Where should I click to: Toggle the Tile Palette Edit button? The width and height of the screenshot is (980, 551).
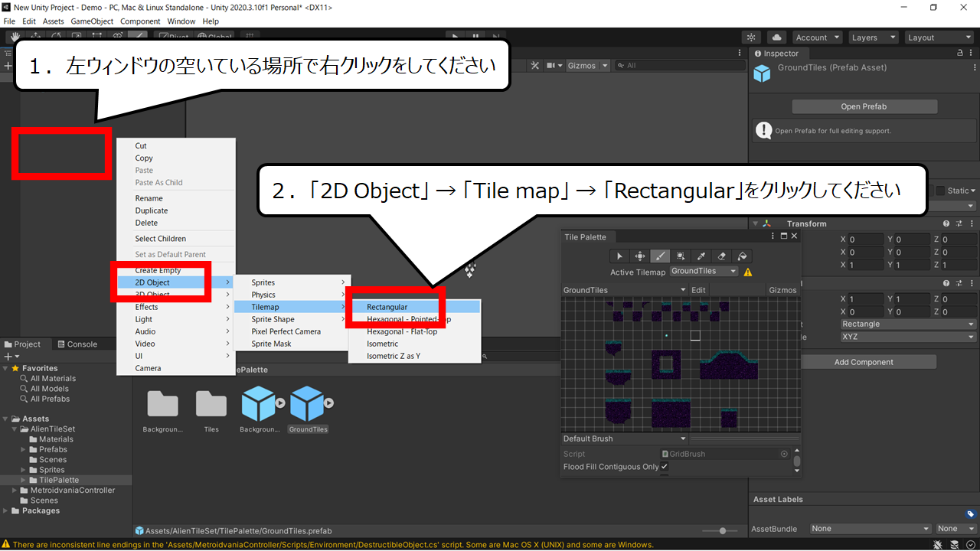(698, 290)
